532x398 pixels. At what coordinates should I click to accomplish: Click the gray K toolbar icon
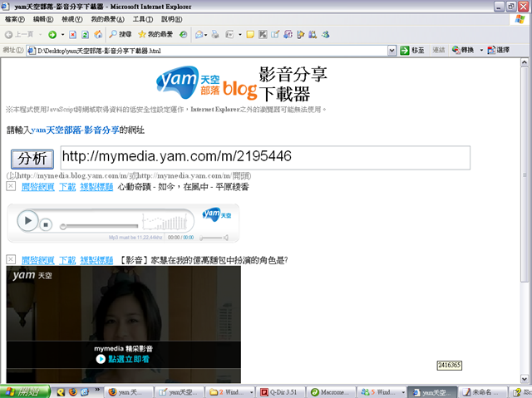(263, 35)
